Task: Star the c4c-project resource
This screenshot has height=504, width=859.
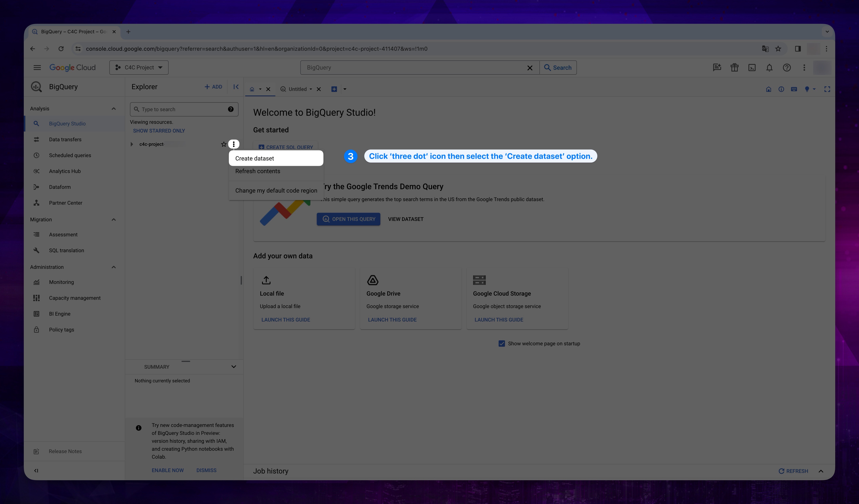Action: (x=224, y=144)
